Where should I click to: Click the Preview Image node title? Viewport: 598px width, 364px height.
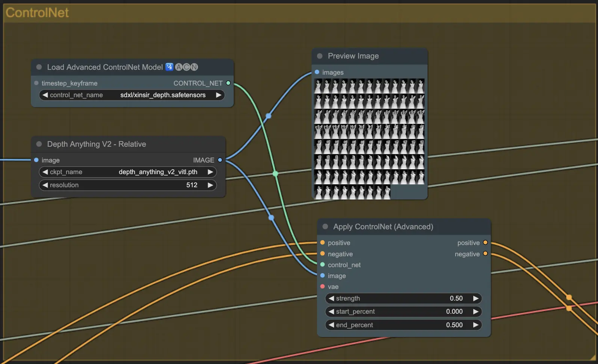coord(353,56)
